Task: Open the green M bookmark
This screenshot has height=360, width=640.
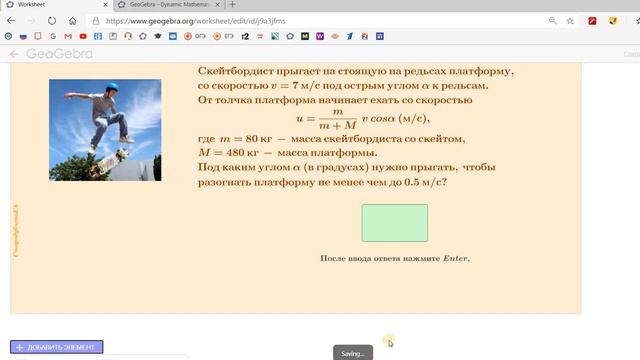Action: point(305,36)
